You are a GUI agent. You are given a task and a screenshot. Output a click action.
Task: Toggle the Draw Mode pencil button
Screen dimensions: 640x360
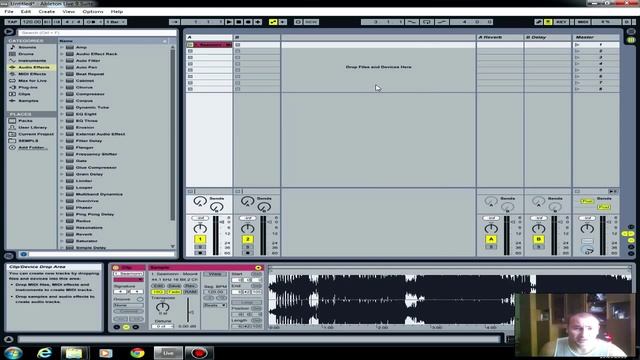539,22
